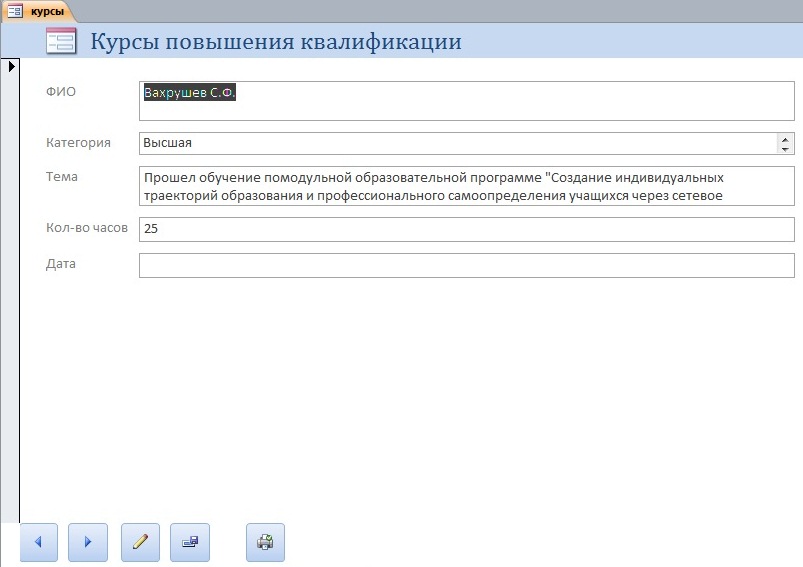Click the empty Дата field

click(467, 265)
